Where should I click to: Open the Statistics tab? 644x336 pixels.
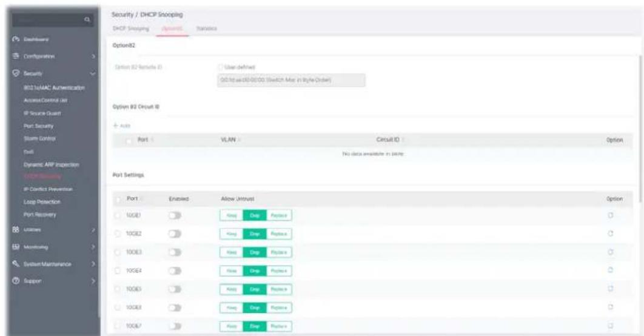pyautogui.click(x=206, y=29)
